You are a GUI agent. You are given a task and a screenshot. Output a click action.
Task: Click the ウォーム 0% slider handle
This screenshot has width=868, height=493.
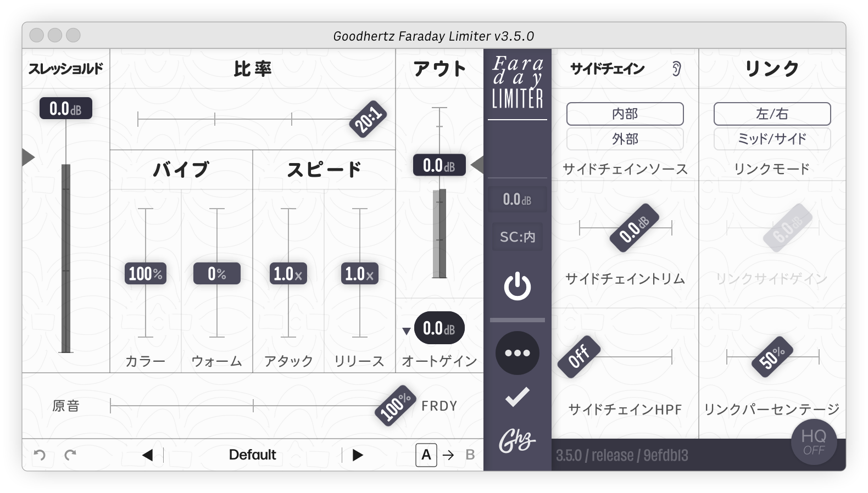(x=217, y=273)
